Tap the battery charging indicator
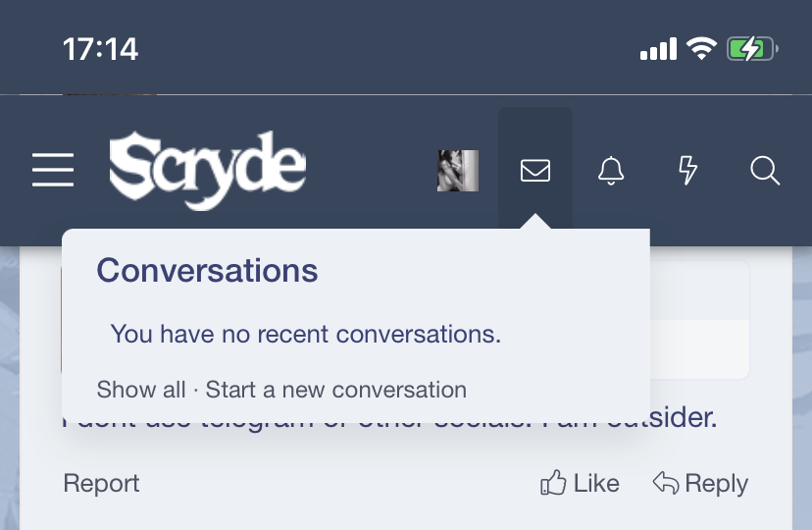The width and height of the screenshot is (812, 530). point(751,49)
